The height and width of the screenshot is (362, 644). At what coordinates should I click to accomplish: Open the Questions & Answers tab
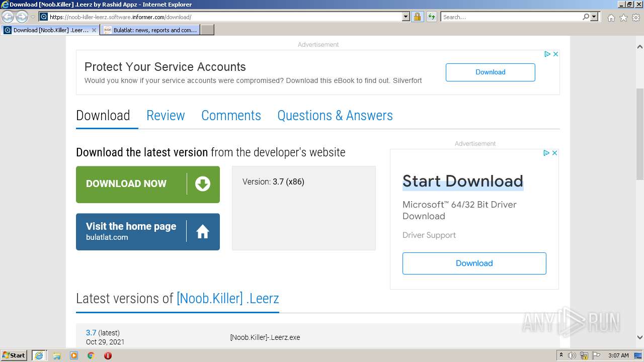[335, 116]
